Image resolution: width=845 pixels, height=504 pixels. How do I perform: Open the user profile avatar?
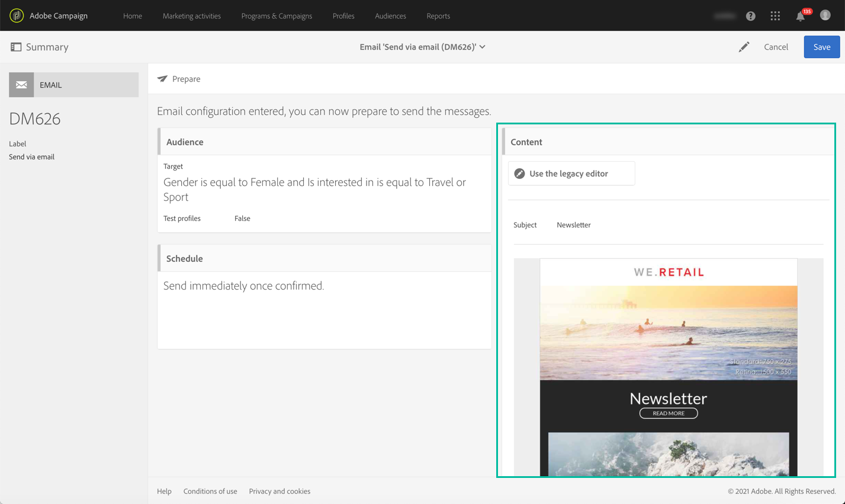[x=825, y=15]
